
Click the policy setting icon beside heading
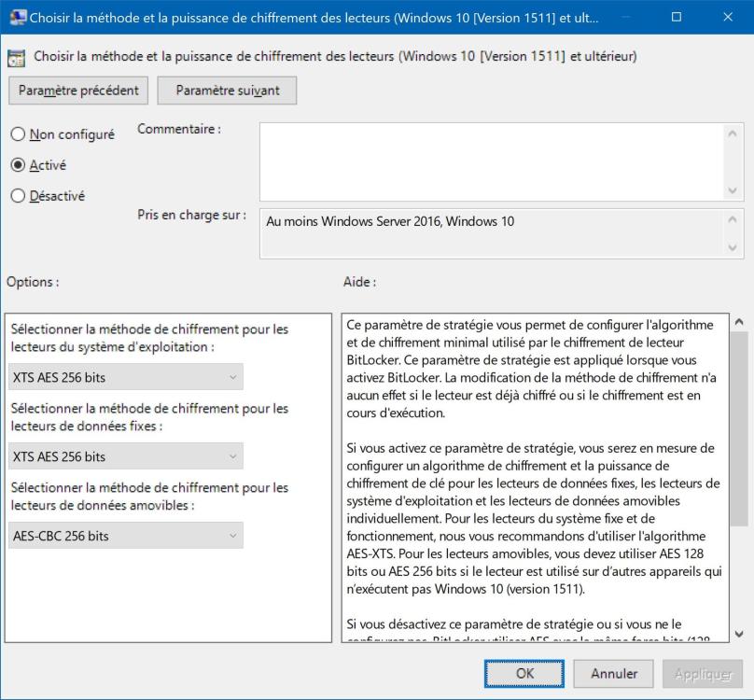(x=17, y=58)
